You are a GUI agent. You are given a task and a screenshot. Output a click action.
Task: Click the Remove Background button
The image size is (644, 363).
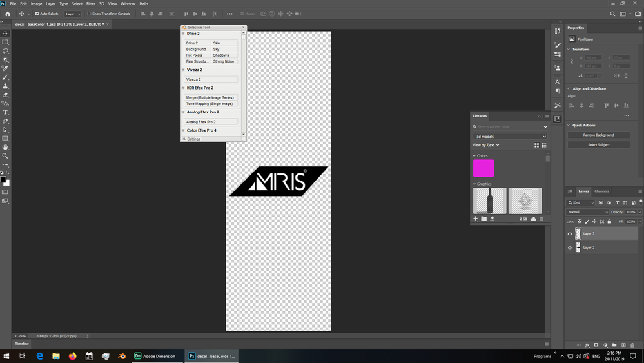[x=598, y=135]
